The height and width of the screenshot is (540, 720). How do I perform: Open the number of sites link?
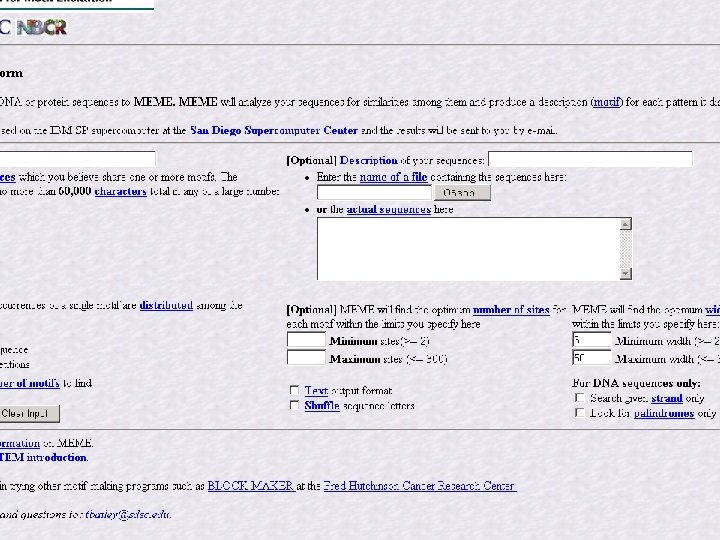pos(511,310)
